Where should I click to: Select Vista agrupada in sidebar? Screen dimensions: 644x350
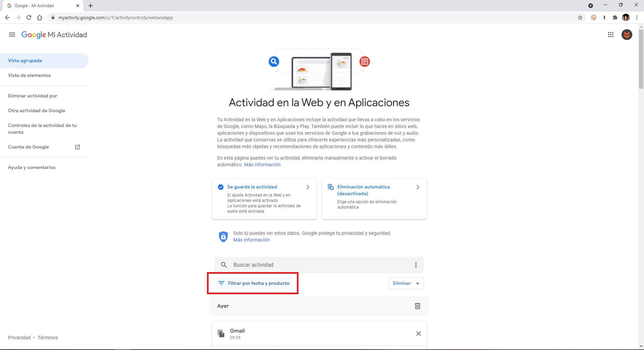point(44,61)
